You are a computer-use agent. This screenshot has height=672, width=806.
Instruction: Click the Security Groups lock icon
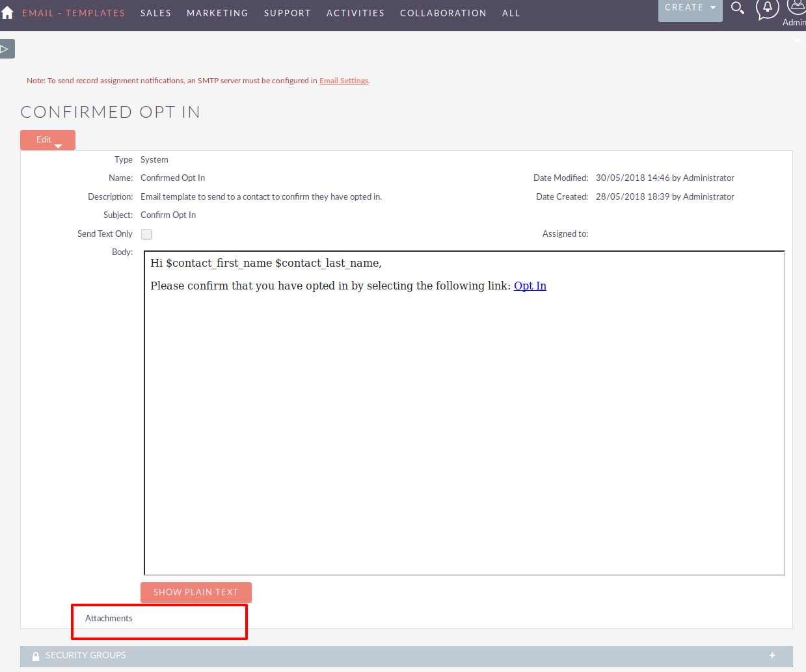(x=36, y=656)
